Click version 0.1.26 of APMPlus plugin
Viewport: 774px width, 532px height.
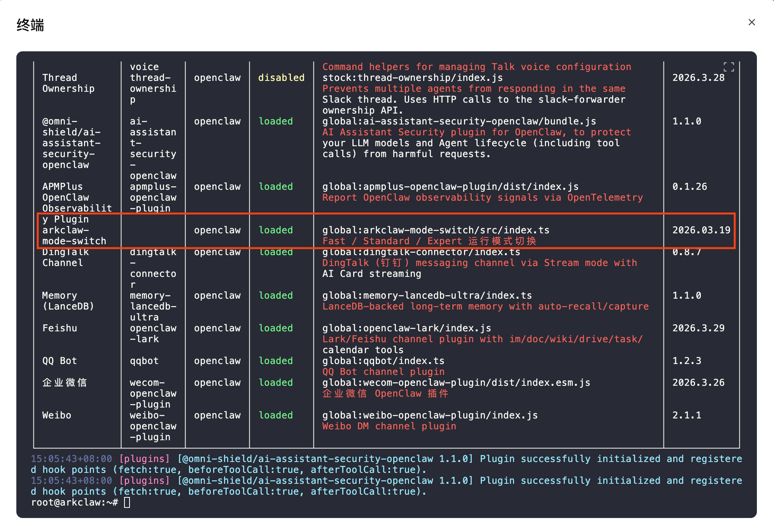click(x=690, y=187)
